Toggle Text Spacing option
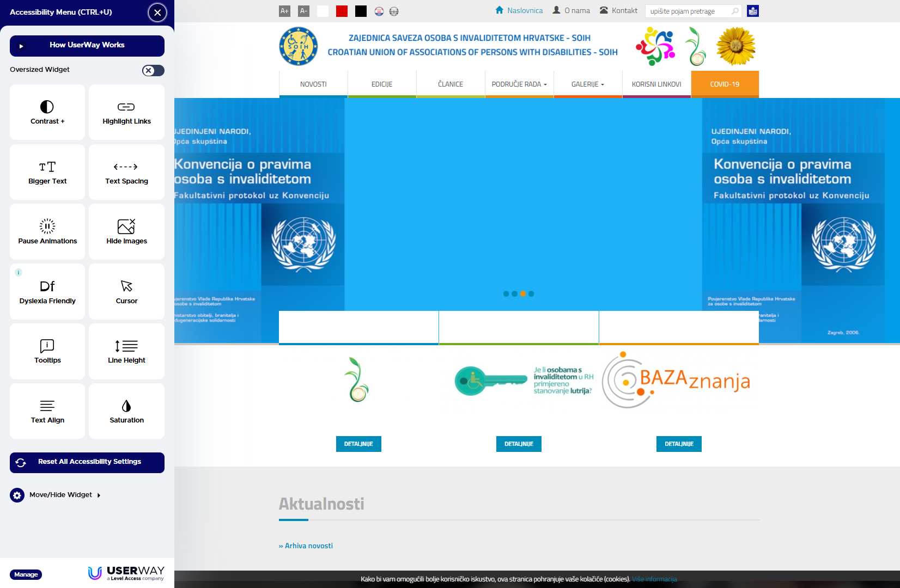 (126, 172)
